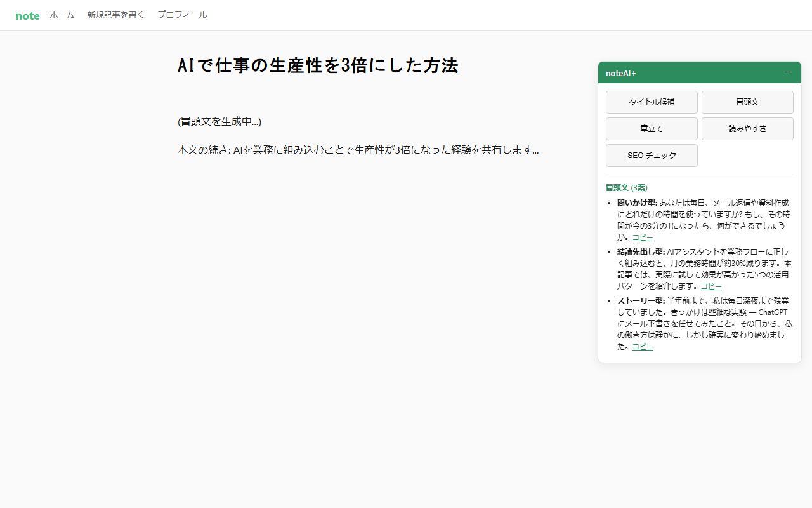
Task: Click the note logo
Action: pyautogui.click(x=27, y=16)
